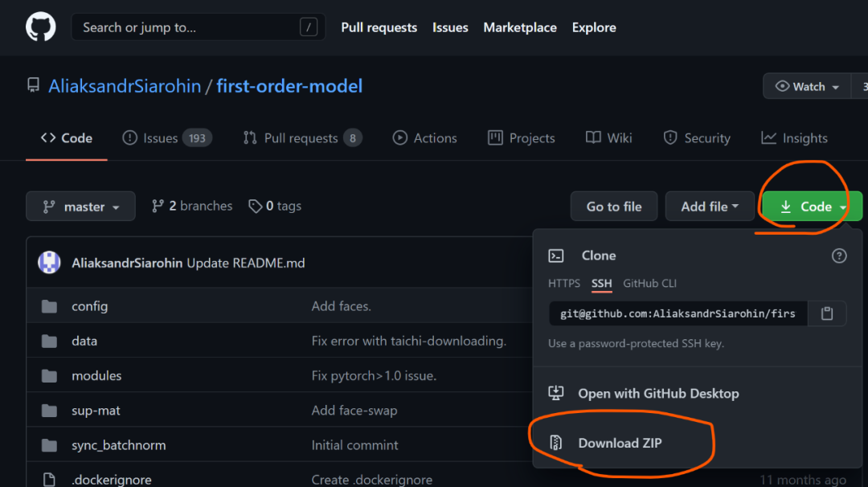This screenshot has height=487, width=868.
Task: Switch to the Security tab
Action: click(696, 138)
